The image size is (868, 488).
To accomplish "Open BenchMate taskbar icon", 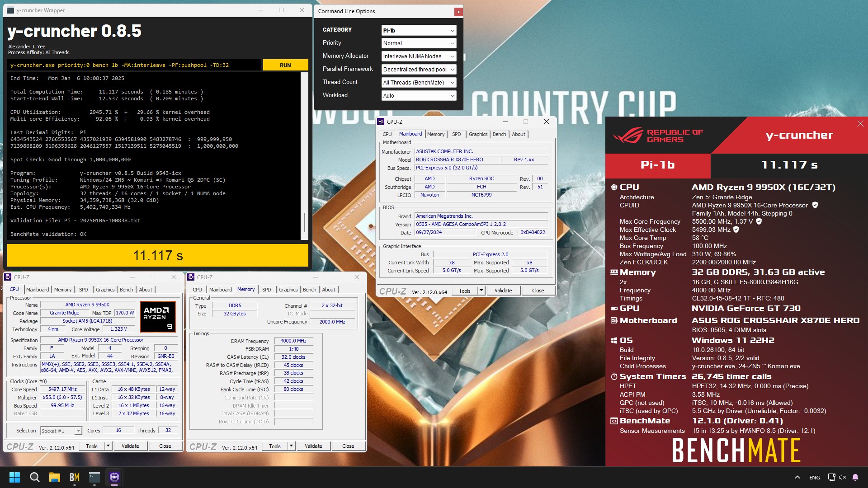I will pos(75,477).
